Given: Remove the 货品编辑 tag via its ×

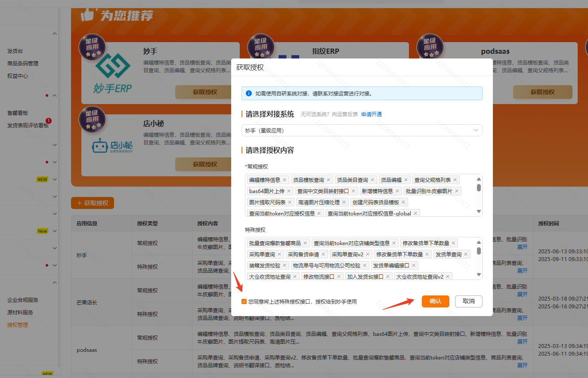Looking at the screenshot, I should pos(406,180).
